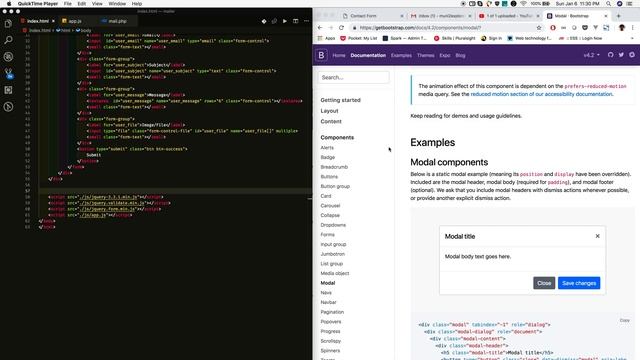
Task: Open the Pocket: My List bookmark
Action: pyautogui.click(x=359, y=38)
